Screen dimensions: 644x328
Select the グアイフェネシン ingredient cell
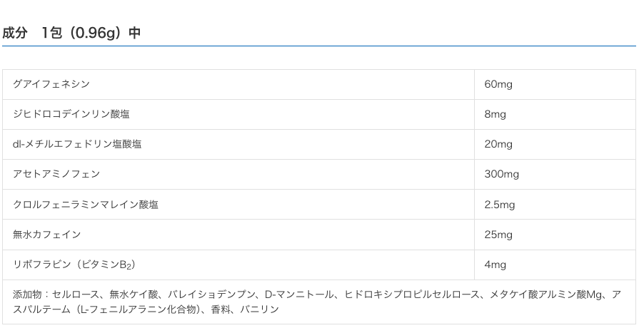(x=51, y=84)
